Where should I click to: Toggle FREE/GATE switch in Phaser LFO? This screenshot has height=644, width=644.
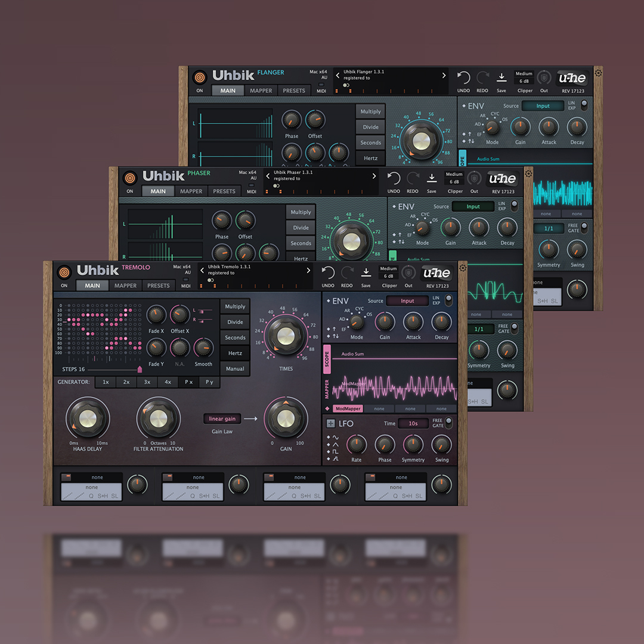514,327
